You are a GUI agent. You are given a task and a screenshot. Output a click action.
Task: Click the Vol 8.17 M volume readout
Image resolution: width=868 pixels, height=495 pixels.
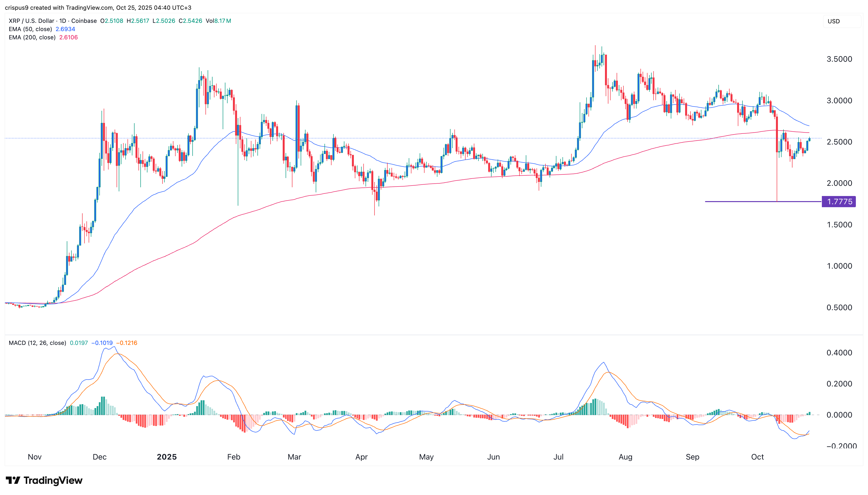(218, 21)
